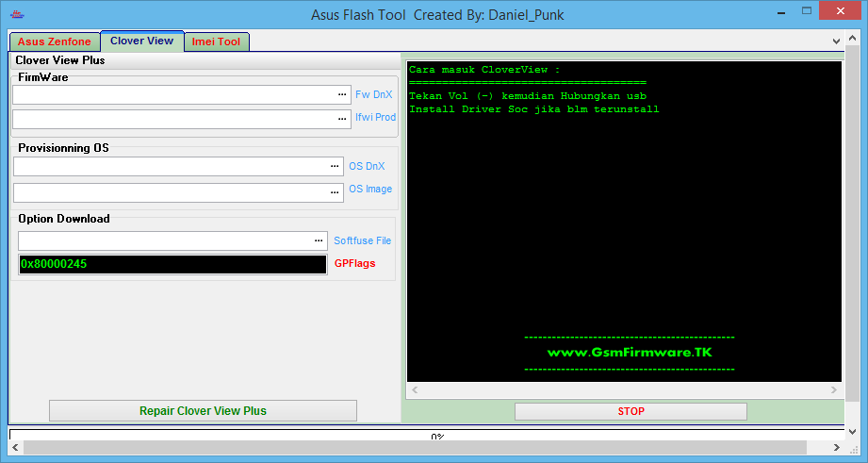Click the log console right scroll arrow
Screen dimensions: 868x463
(834, 389)
